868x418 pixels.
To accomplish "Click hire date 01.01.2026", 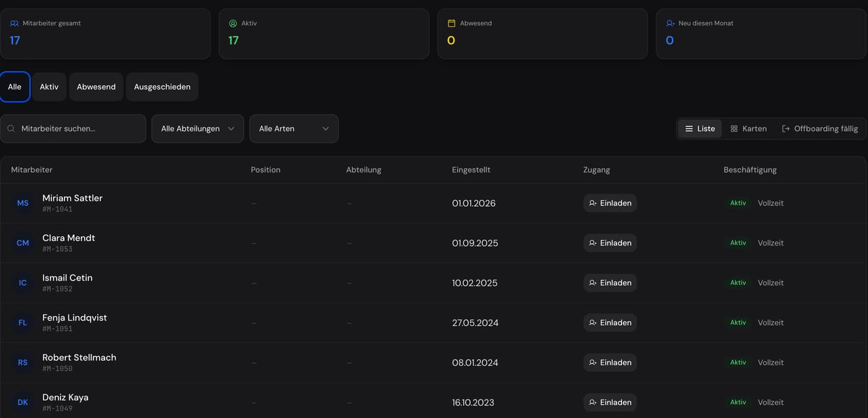I will (473, 203).
